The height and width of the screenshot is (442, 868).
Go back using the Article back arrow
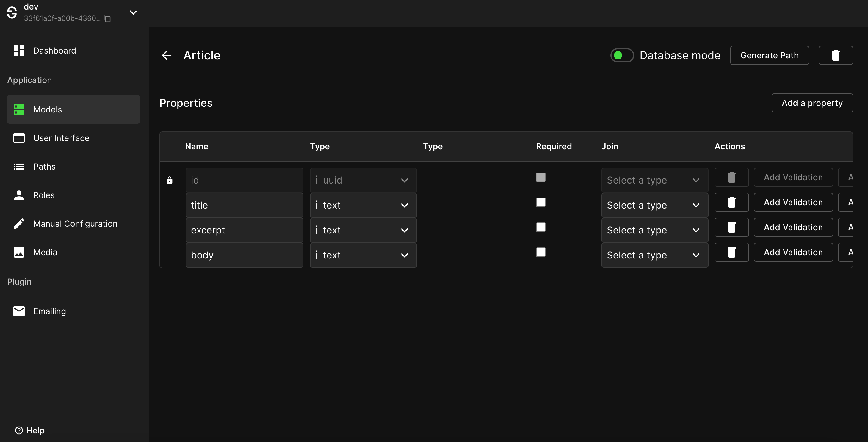coord(167,55)
